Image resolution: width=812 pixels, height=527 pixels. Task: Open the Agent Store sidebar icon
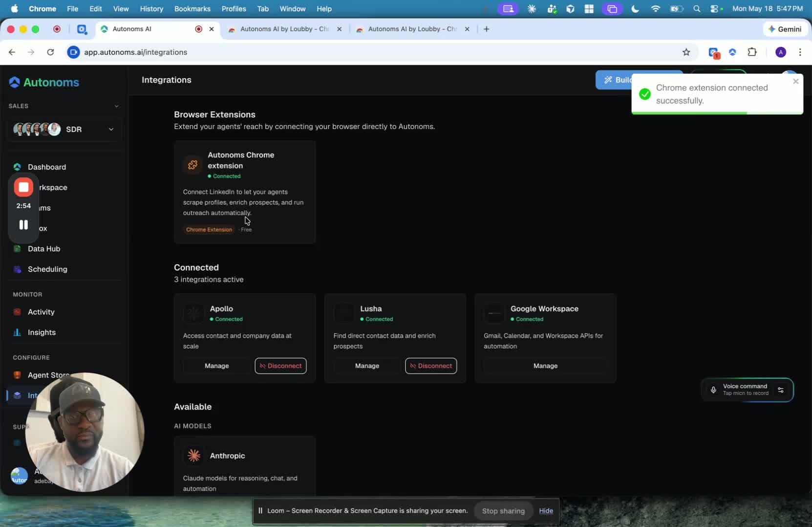(x=17, y=375)
